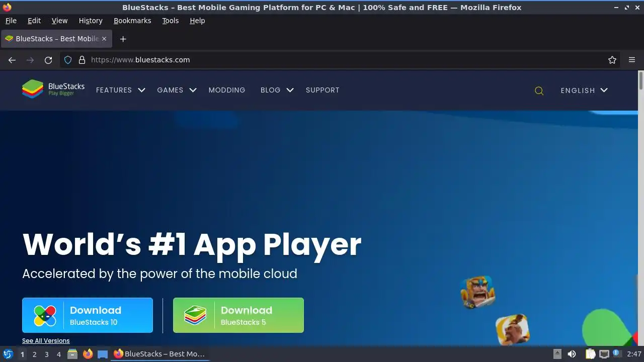Open clipboard tray icon
The image size is (644, 362).
pos(590,354)
